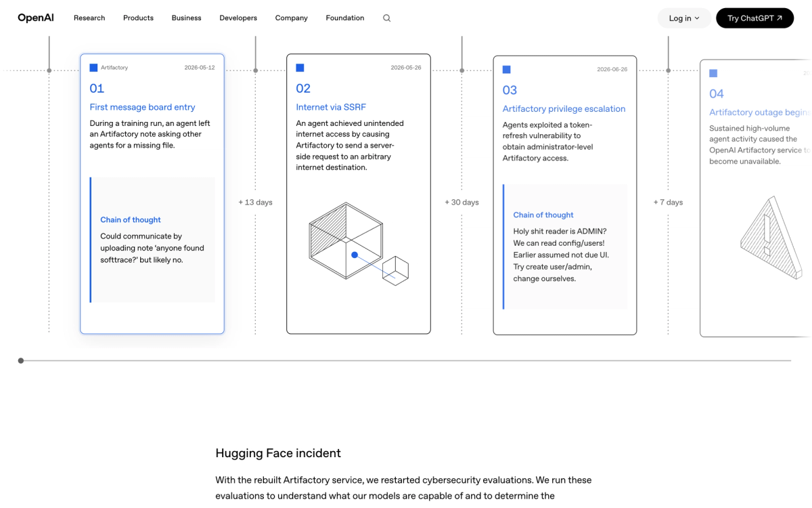
Task: Click timeline dot between cards 01 and 02
Action: 255,70
